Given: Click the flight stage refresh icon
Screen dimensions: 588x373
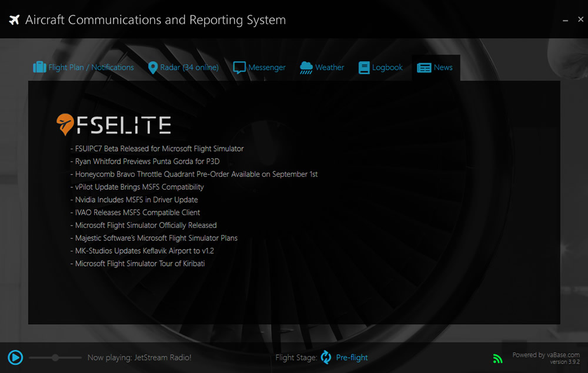Looking at the screenshot, I should (326, 357).
